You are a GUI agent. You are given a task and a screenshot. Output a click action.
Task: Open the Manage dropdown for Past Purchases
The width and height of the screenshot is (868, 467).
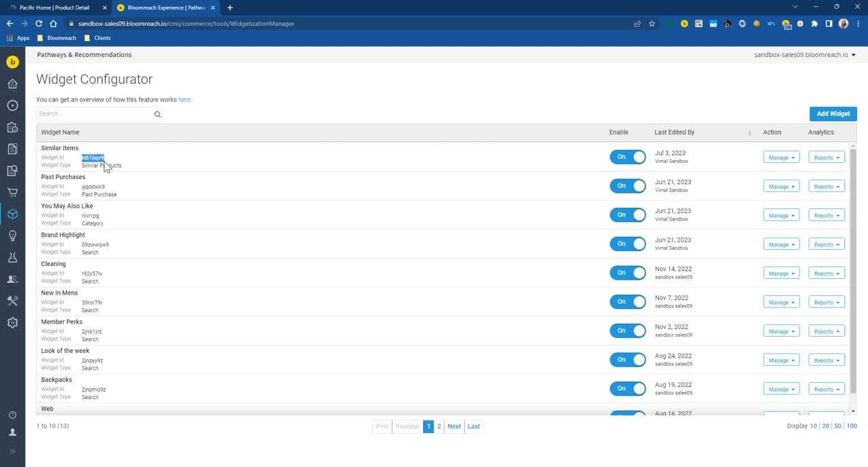click(781, 187)
